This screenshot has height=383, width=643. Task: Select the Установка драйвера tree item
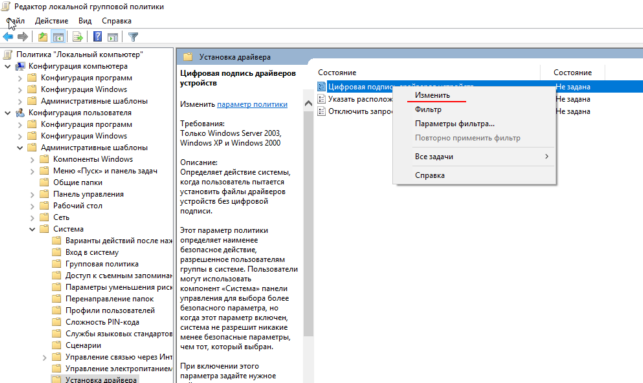pos(101,380)
